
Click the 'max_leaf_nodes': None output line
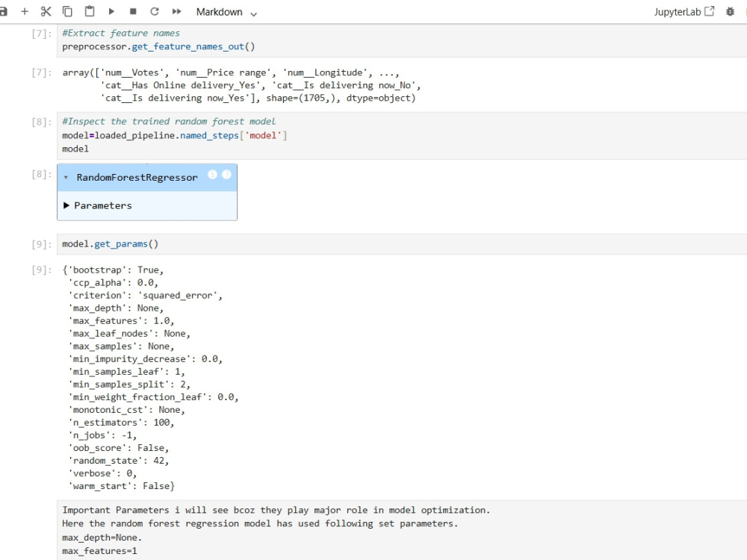coord(129,333)
